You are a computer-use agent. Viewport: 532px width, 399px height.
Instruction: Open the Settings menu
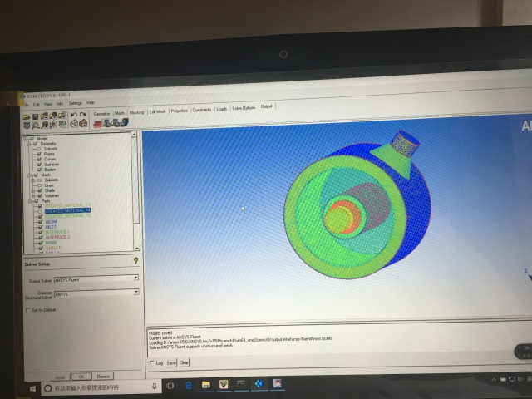(75, 102)
